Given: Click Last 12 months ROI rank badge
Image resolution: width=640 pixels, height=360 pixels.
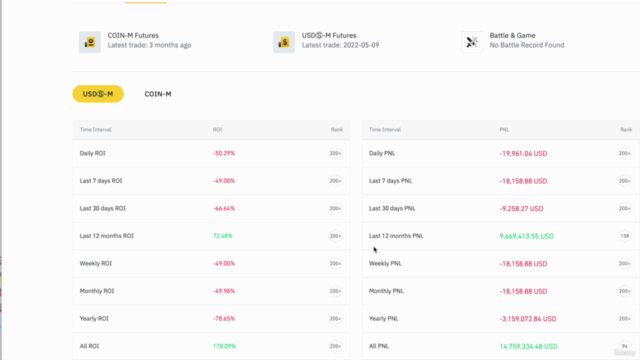Looking at the screenshot, I should [x=335, y=236].
